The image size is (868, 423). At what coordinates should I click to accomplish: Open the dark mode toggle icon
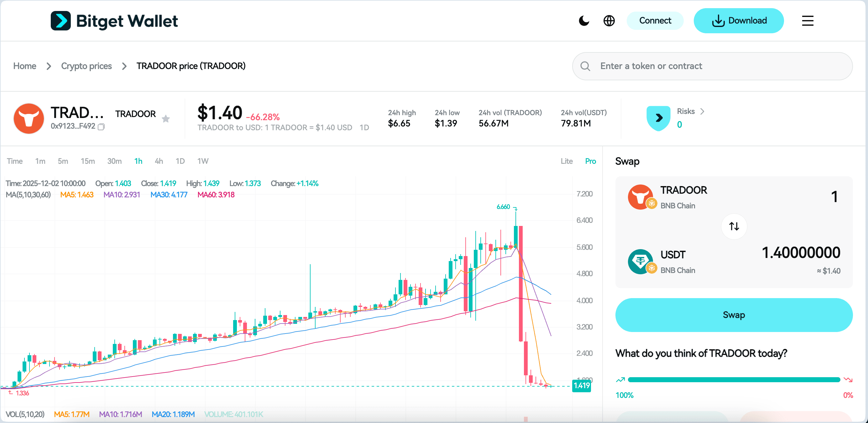point(584,21)
